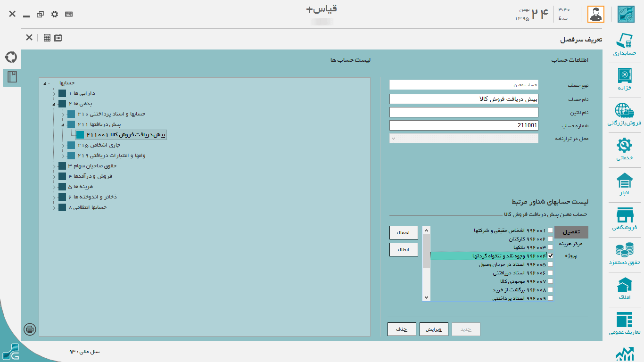Click scroll up arrow of floating accounts list
644x362 pixels.
(x=427, y=230)
